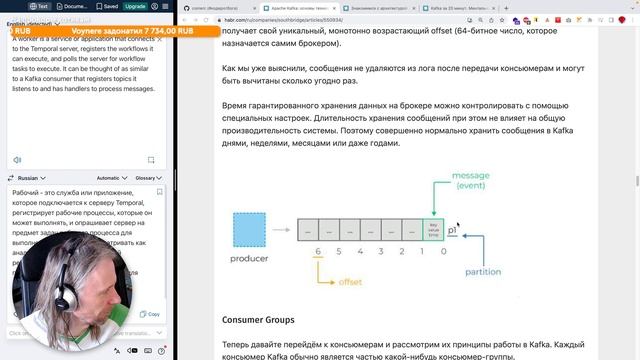Open the Documents translation tab in DeepL
Viewport: 640px width, 360px height.
72,6
